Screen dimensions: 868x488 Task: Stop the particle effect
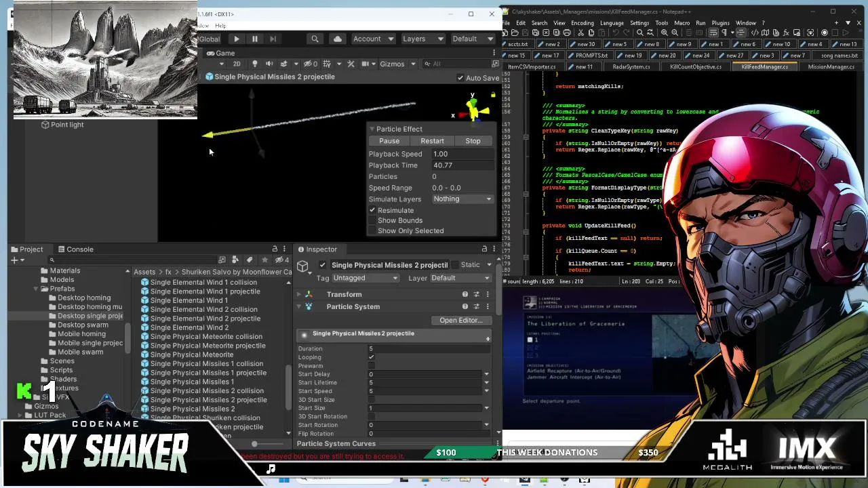(473, 141)
